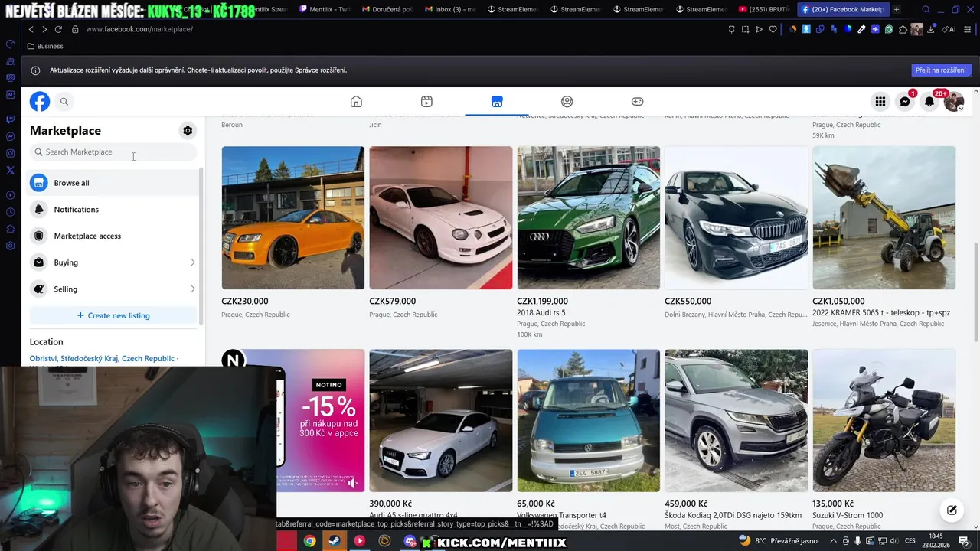
Task: Switch to the (2551) BRUTÁ YouTube tab
Action: [764, 9]
